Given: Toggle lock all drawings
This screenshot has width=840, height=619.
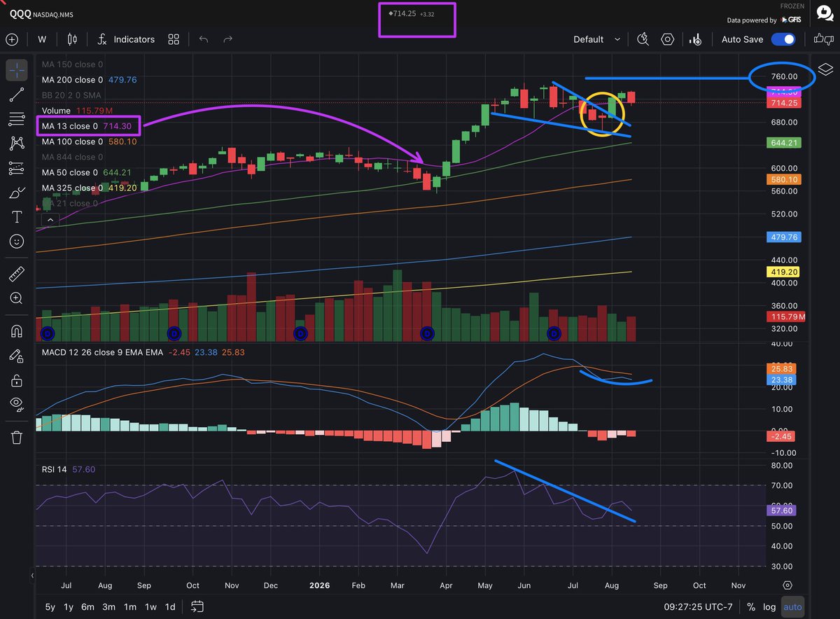Looking at the screenshot, I should click(17, 380).
